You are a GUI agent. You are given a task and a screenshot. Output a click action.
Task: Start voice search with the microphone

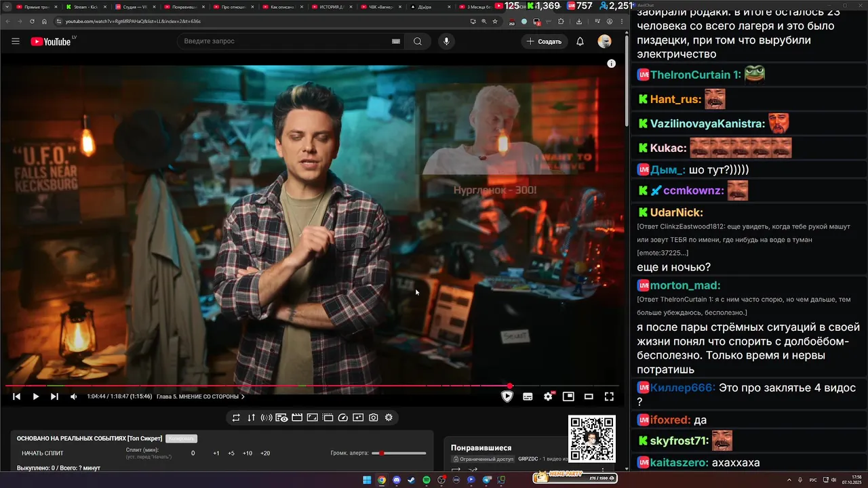pos(446,41)
